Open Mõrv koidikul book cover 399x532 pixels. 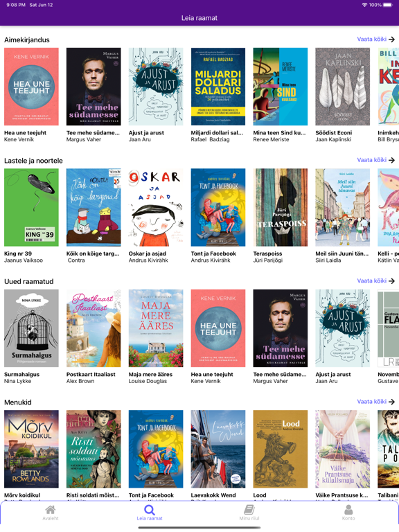point(31,449)
